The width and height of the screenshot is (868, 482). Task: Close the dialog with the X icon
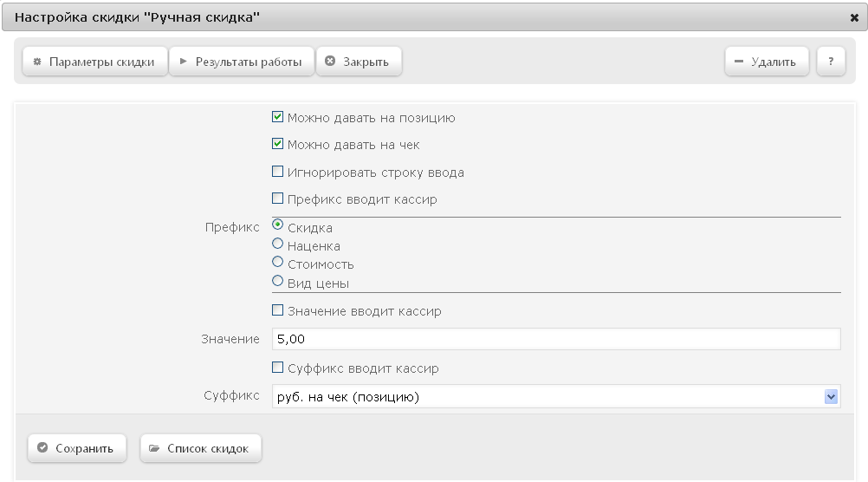[x=854, y=17]
